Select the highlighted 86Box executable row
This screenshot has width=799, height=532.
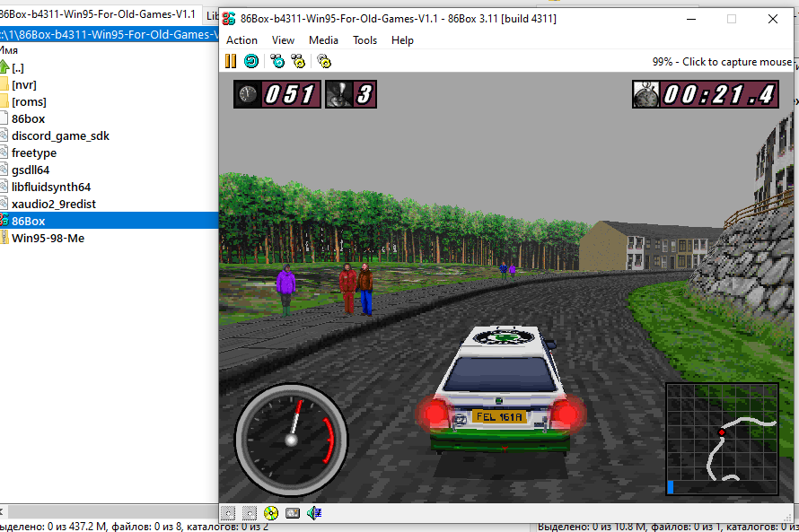(x=109, y=221)
